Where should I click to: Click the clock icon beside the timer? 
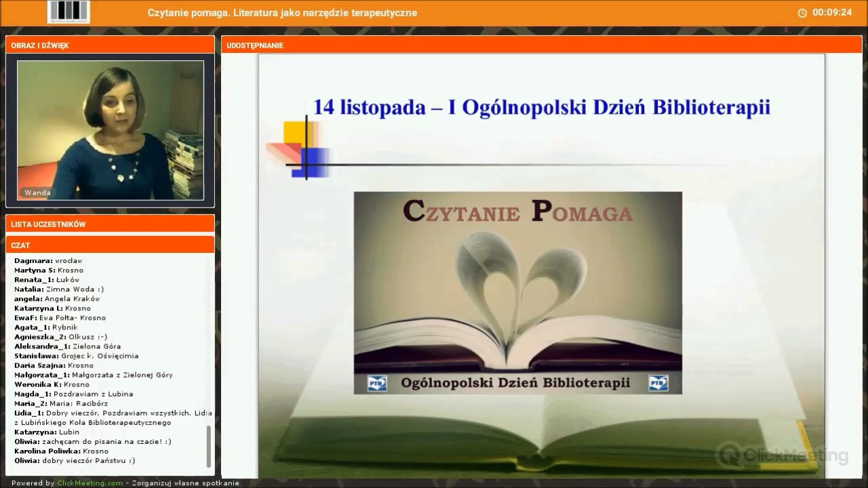click(x=802, y=13)
